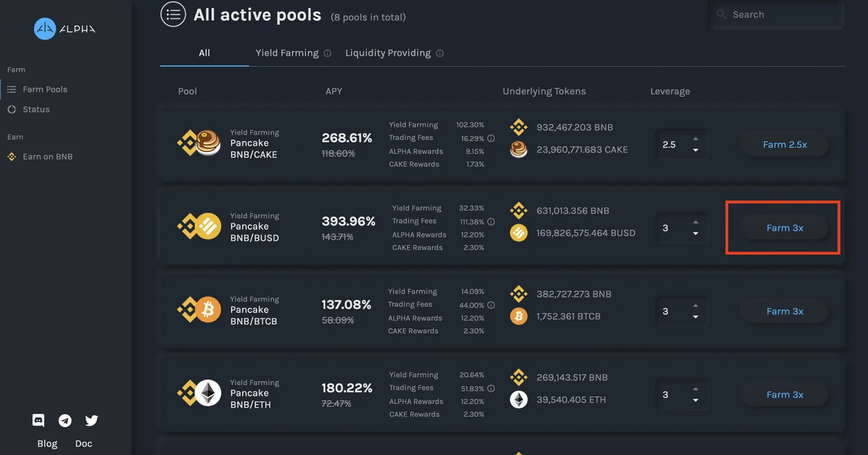Click the struck-through 118.60% APY
The image size is (868, 455).
coord(338,154)
